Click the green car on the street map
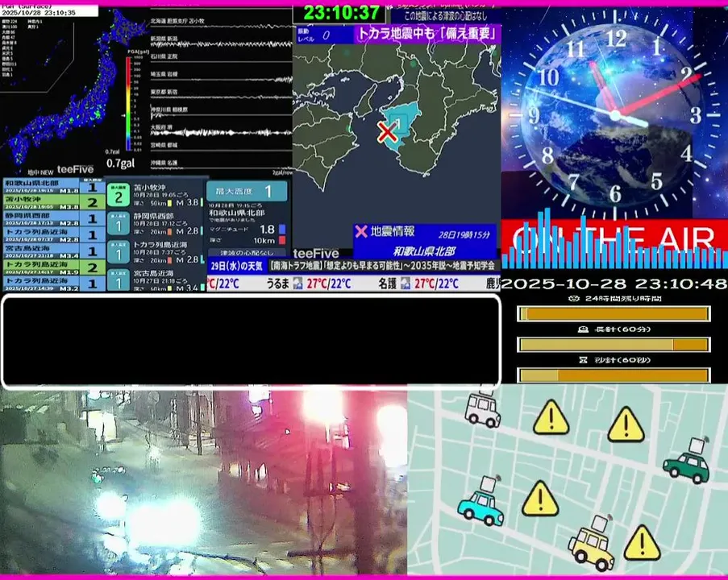The image size is (728, 580). (687, 462)
